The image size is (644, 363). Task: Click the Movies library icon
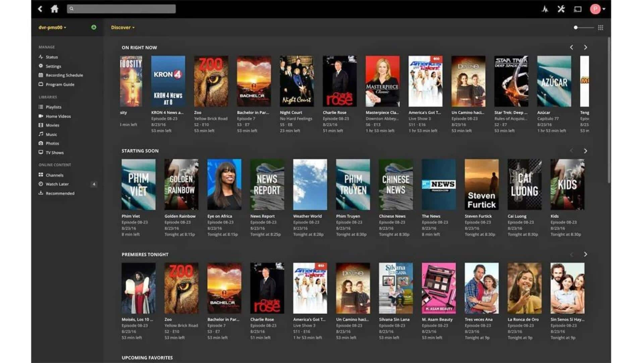tap(41, 125)
